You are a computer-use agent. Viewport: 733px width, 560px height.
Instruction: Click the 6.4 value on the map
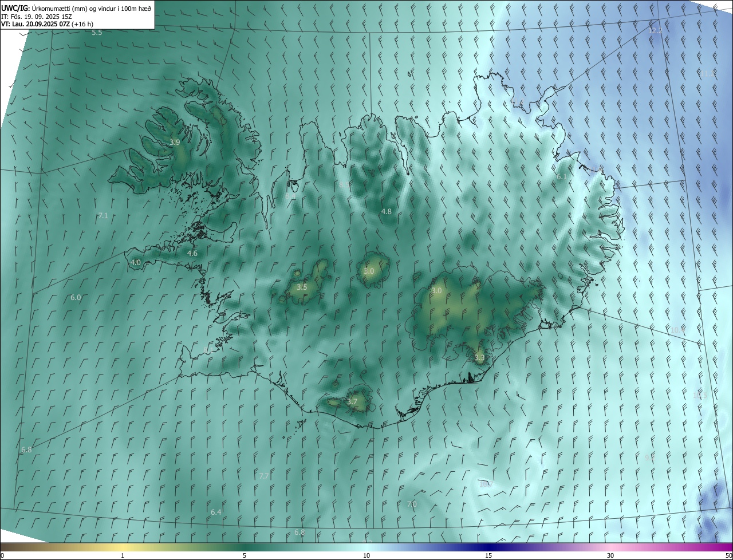[x=216, y=512]
